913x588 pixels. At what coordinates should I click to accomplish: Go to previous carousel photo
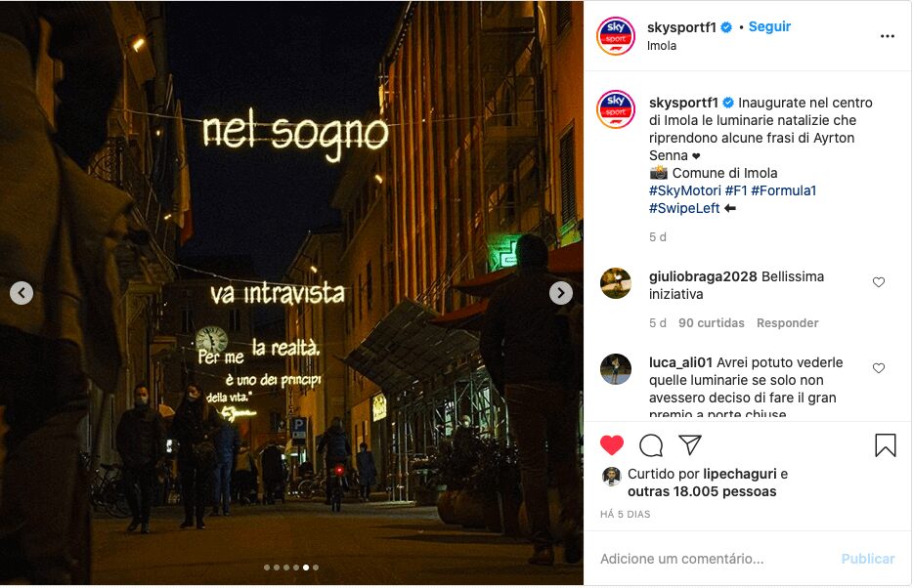22,293
